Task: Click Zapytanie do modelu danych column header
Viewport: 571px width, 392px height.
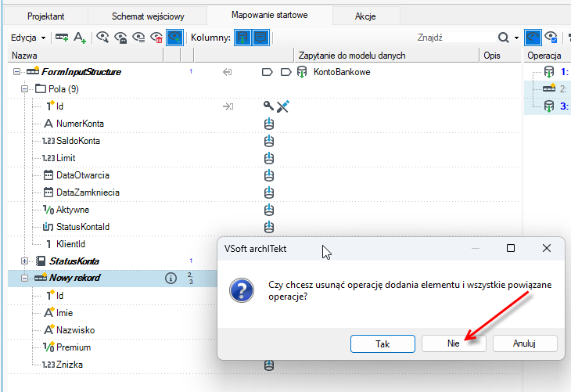Action: (386, 56)
